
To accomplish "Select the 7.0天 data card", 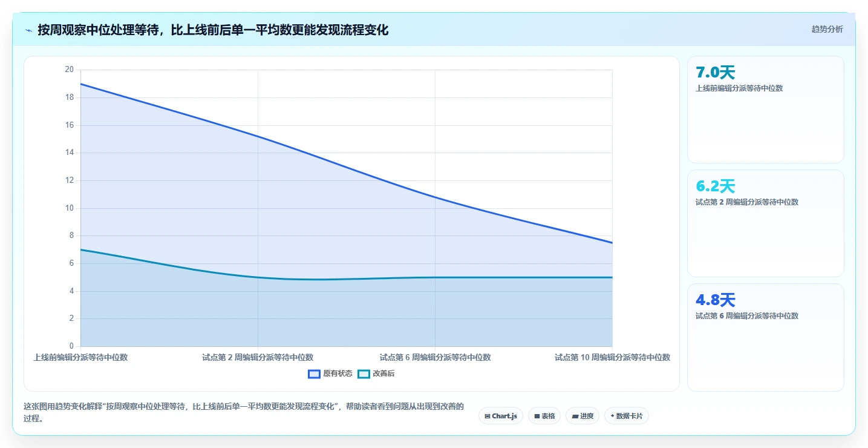I will tap(765, 110).
